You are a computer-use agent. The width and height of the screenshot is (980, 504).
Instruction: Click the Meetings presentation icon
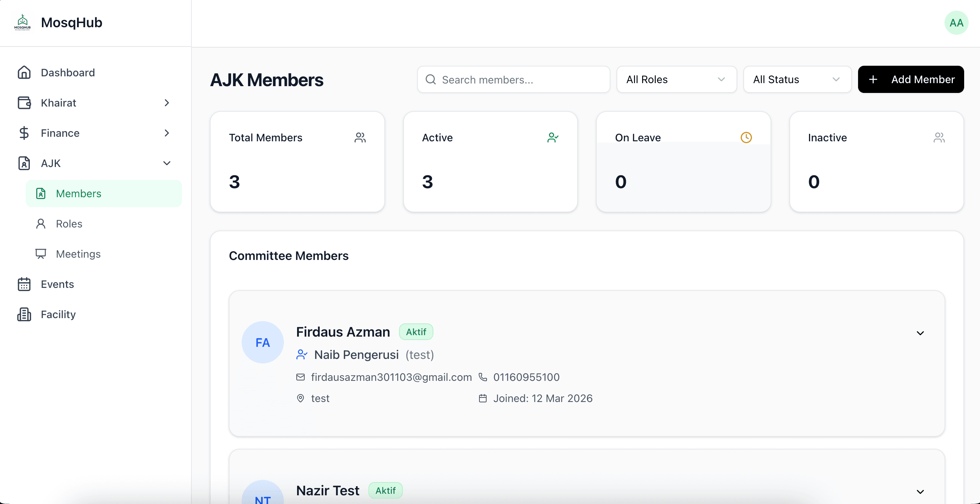click(x=41, y=254)
